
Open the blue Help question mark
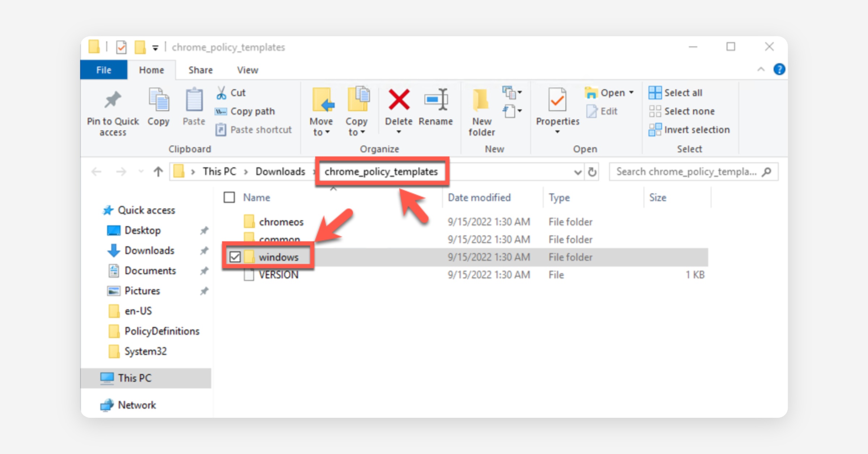pos(779,69)
